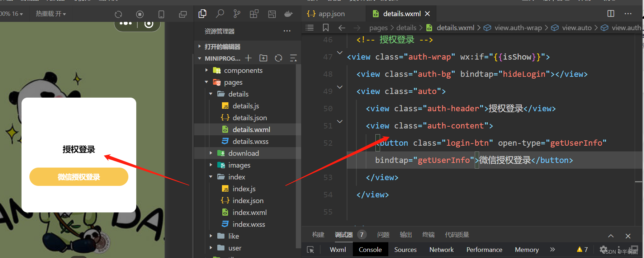Close the debugger panel
This screenshot has width=644, height=258.
(x=628, y=236)
